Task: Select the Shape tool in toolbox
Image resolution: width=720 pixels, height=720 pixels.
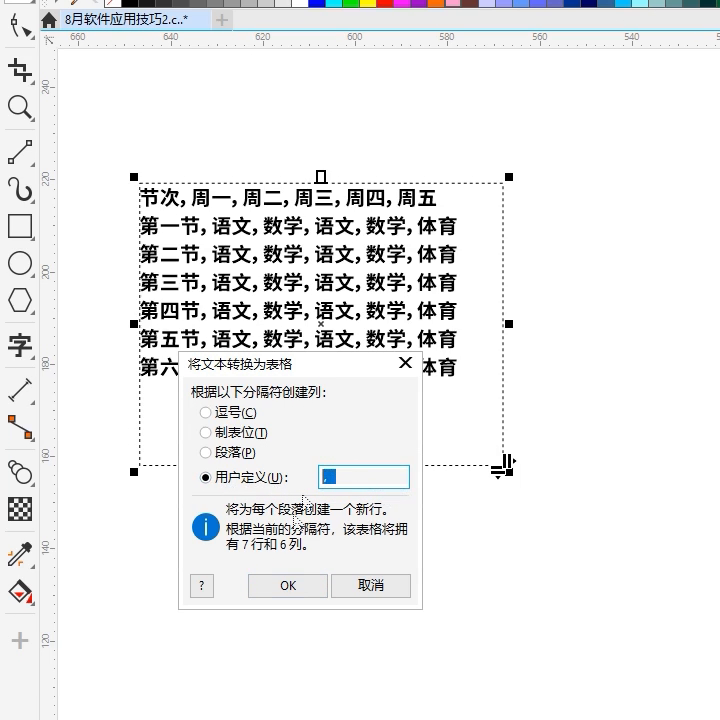Action: click(x=20, y=26)
